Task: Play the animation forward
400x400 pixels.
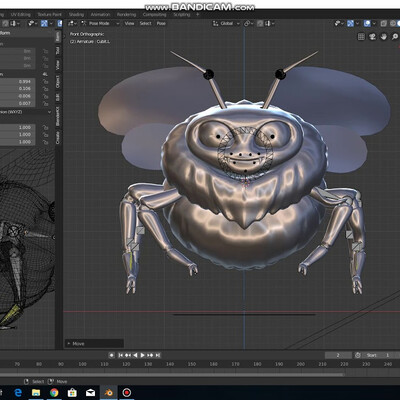Action: coord(143,355)
